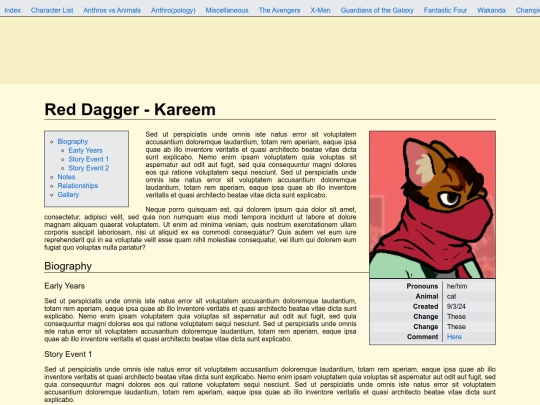
Task: Open the Miscellaneous nav link
Action: point(227,10)
